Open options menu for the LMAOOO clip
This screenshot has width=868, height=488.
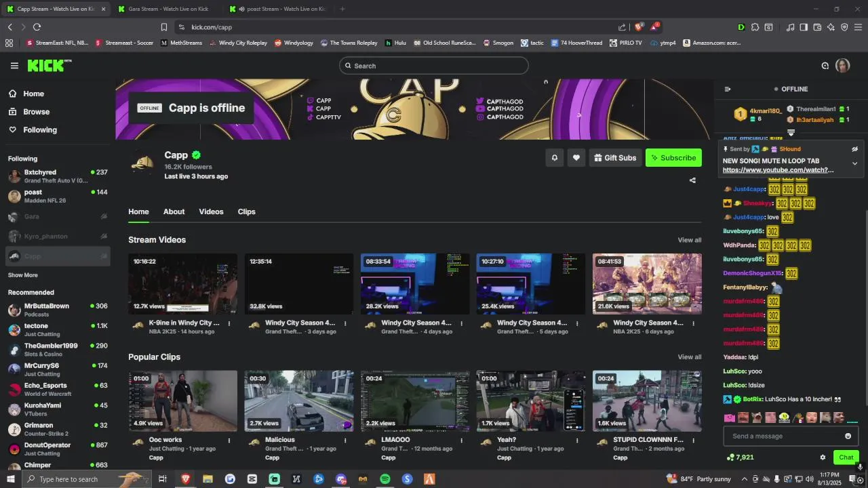click(x=461, y=441)
